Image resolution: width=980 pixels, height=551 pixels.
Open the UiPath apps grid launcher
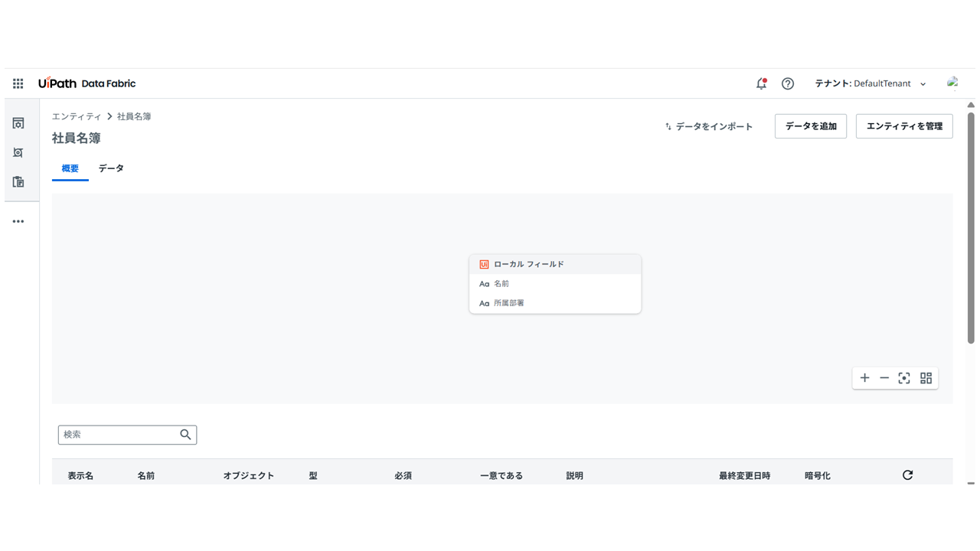pyautogui.click(x=17, y=83)
